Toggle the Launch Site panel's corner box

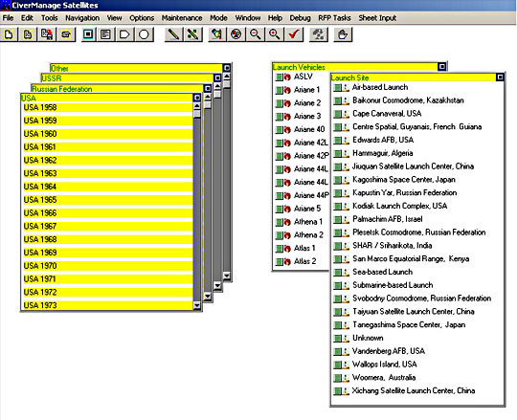pyautogui.click(x=500, y=77)
